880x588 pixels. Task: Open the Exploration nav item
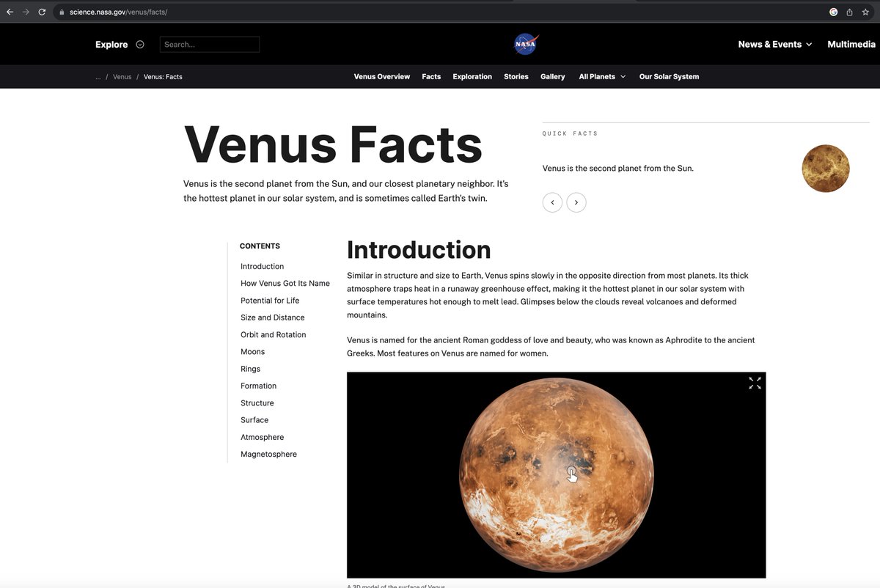[x=472, y=77]
